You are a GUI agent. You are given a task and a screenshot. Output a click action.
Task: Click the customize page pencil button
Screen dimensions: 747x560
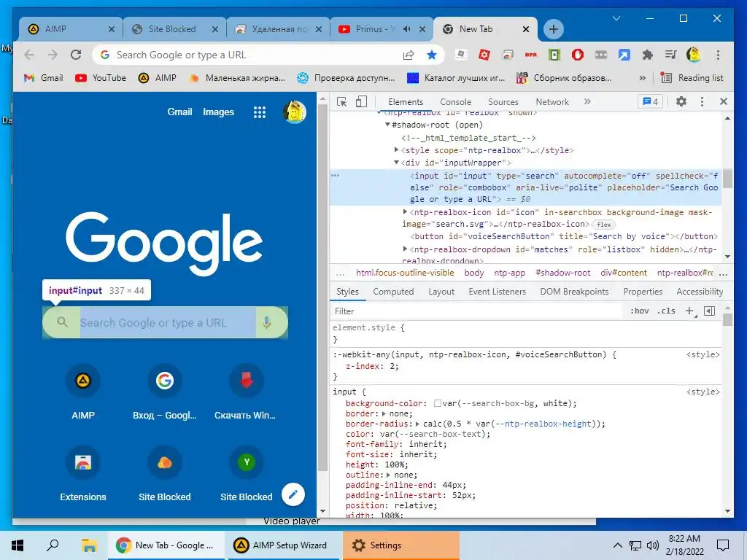tap(293, 494)
